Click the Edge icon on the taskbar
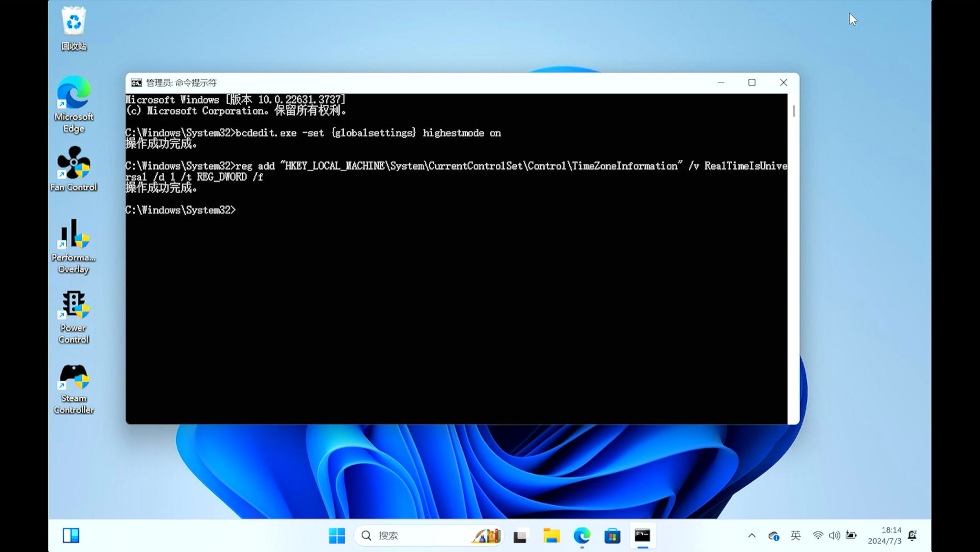This screenshot has width=980, height=552. (582, 536)
